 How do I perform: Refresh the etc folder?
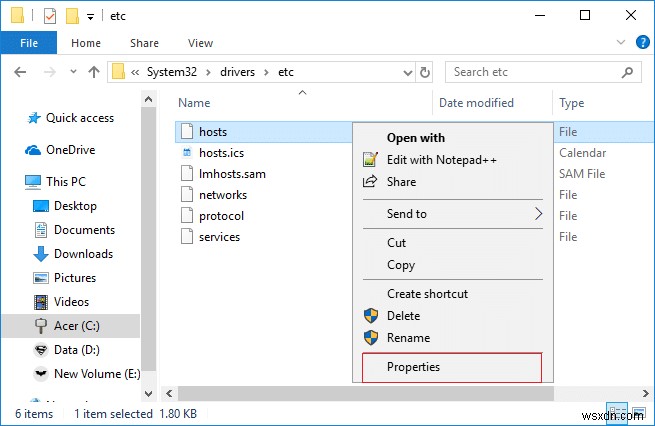coord(424,72)
